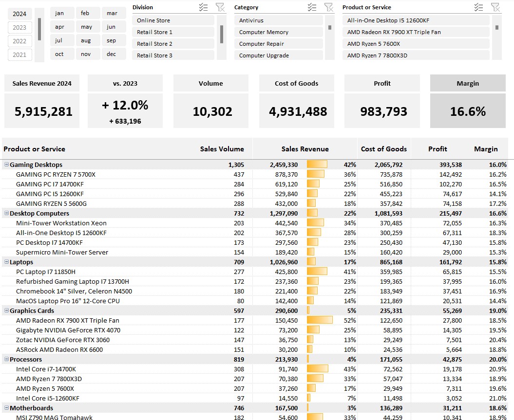The width and height of the screenshot is (514, 420).
Task: Clear filters on the Division slicer
Action: coord(221,7)
